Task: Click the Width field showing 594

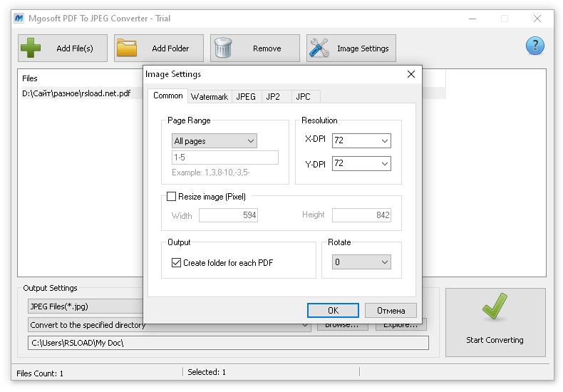Action: click(228, 215)
